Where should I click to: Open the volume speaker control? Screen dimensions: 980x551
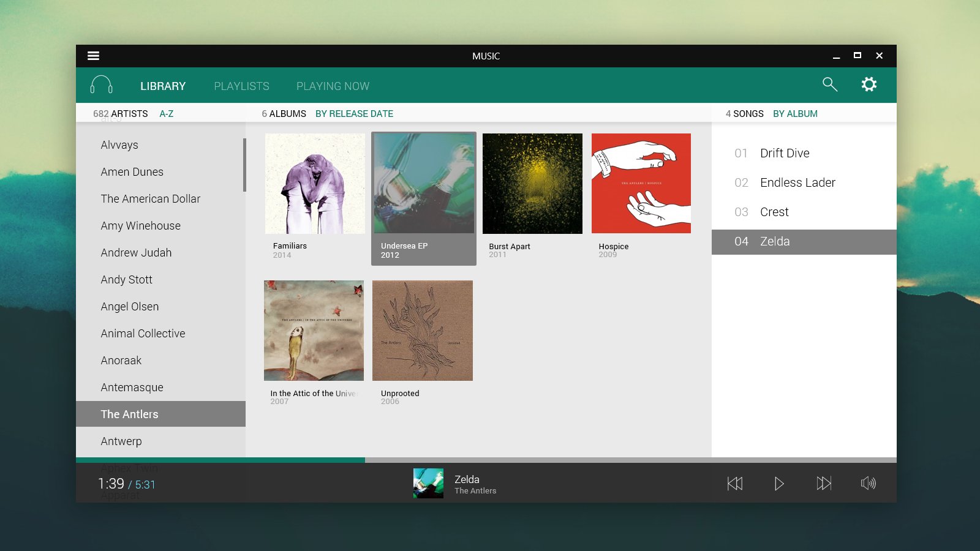[869, 484]
